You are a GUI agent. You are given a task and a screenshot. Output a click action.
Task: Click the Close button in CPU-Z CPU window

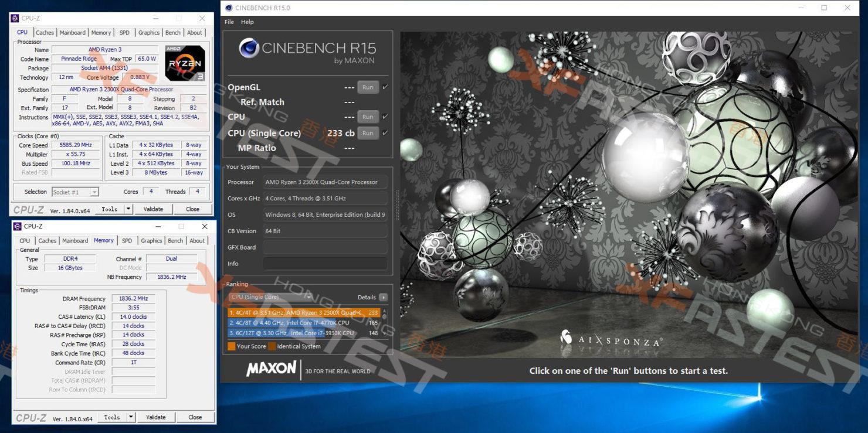(192, 209)
